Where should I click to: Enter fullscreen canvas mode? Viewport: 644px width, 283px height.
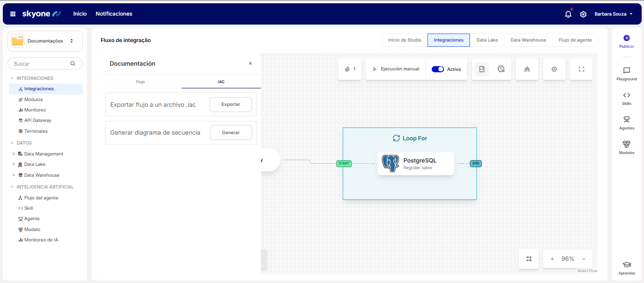(581, 69)
